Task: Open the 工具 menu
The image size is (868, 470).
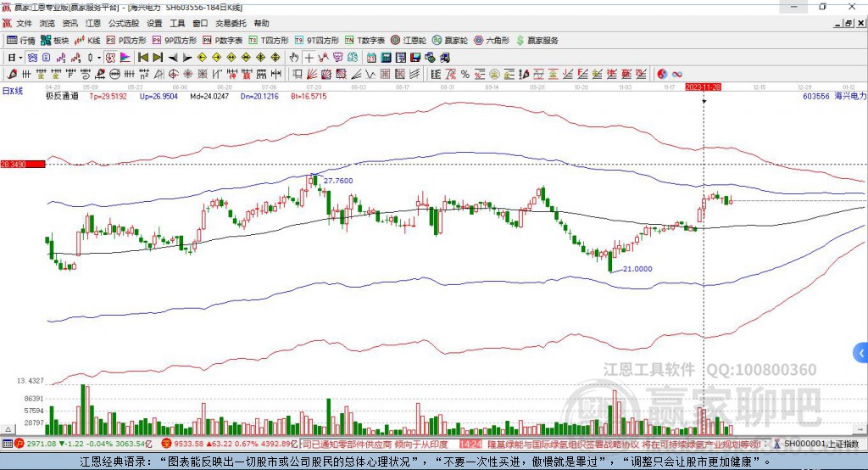Action: [177, 23]
